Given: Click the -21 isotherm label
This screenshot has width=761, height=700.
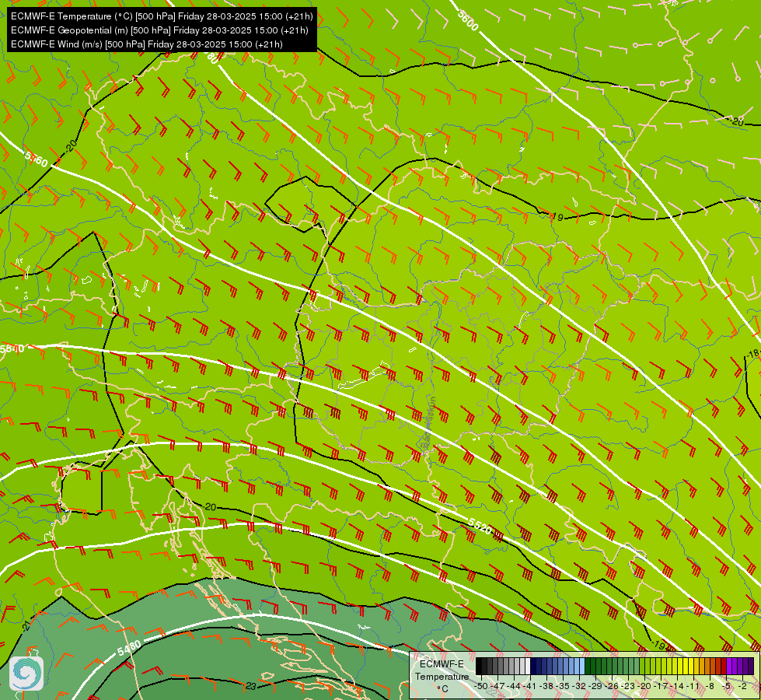Looking at the screenshot, I should click(x=26, y=625).
